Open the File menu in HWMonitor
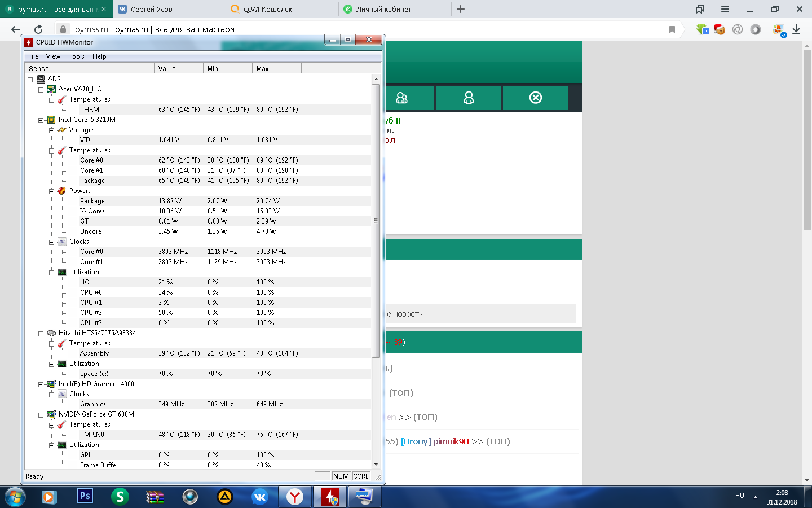Image resolution: width=812 pixels, height=508 pixels. 33,56
